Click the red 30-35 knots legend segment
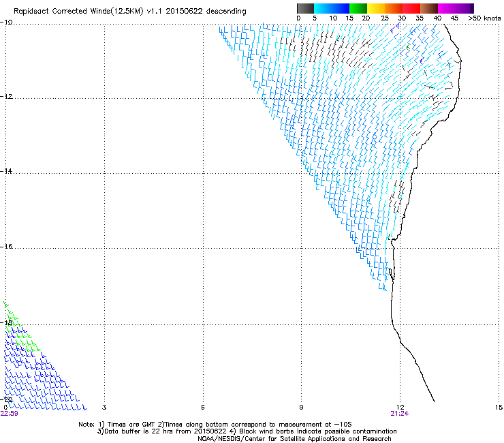The image size is (504, 443). coord(411,8)
